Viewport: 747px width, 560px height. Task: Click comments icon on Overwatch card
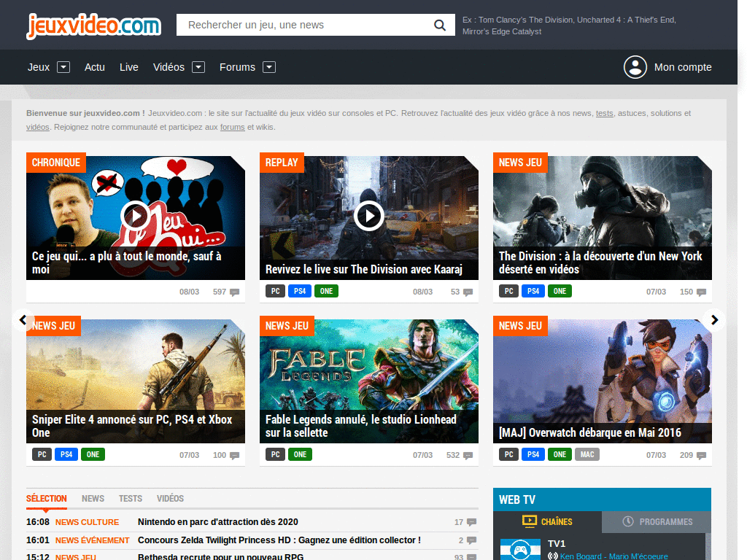pyautogui.click(x=701, y=455)
